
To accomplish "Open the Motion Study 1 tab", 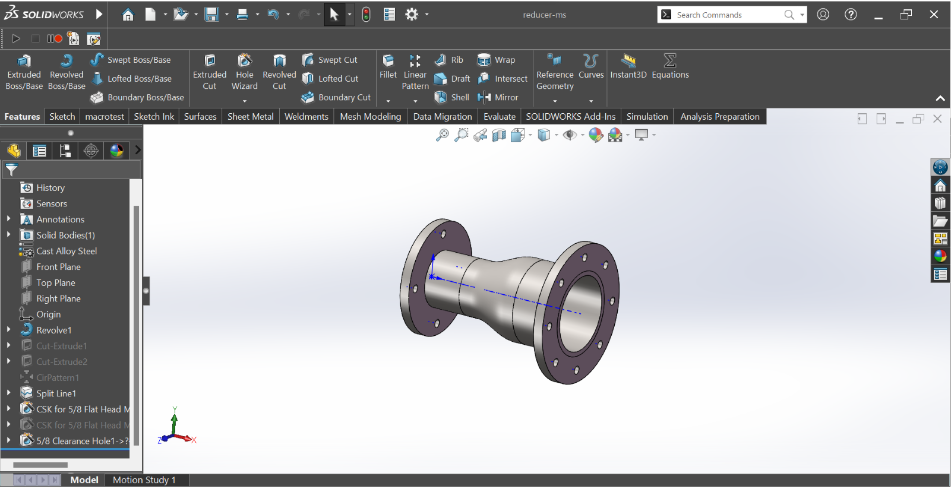I will [x=143, y=480].
